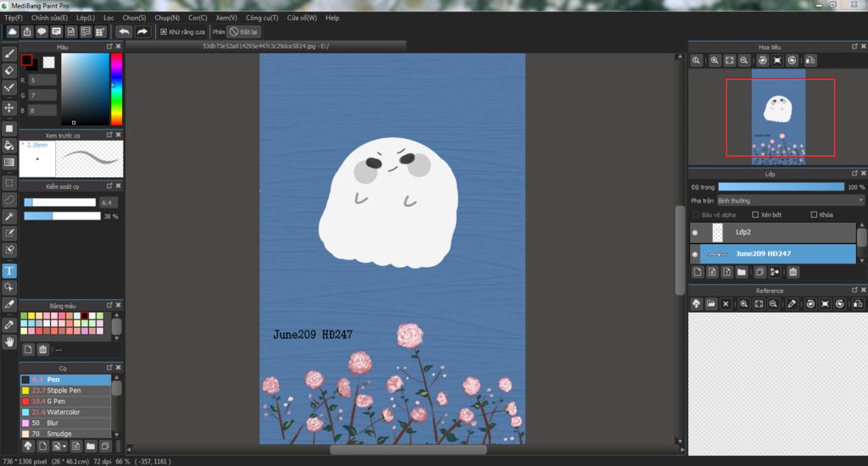
Task: Download cloud brush icon in Brush panel
Action: point(28,446)
